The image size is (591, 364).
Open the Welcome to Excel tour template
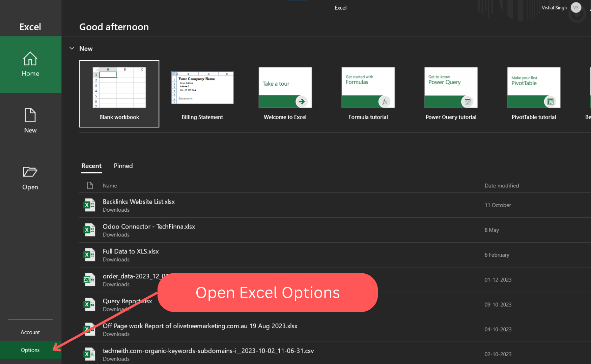tap(285, 94)
